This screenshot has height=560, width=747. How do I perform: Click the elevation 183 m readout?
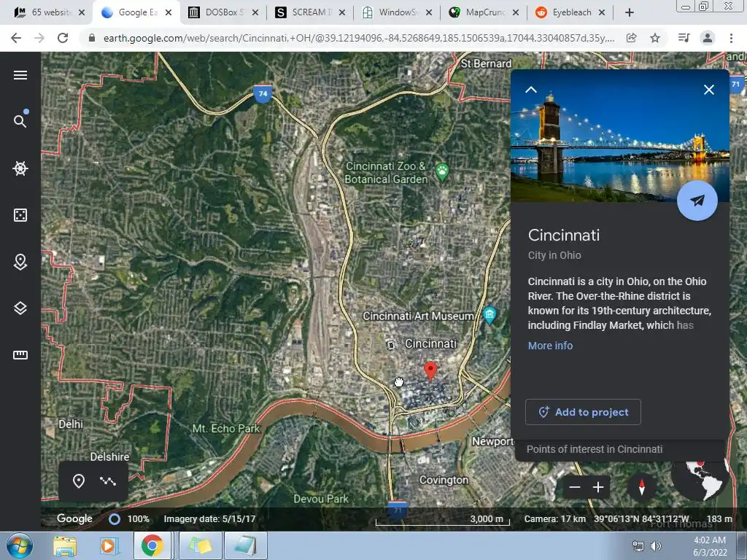(719, 519)
